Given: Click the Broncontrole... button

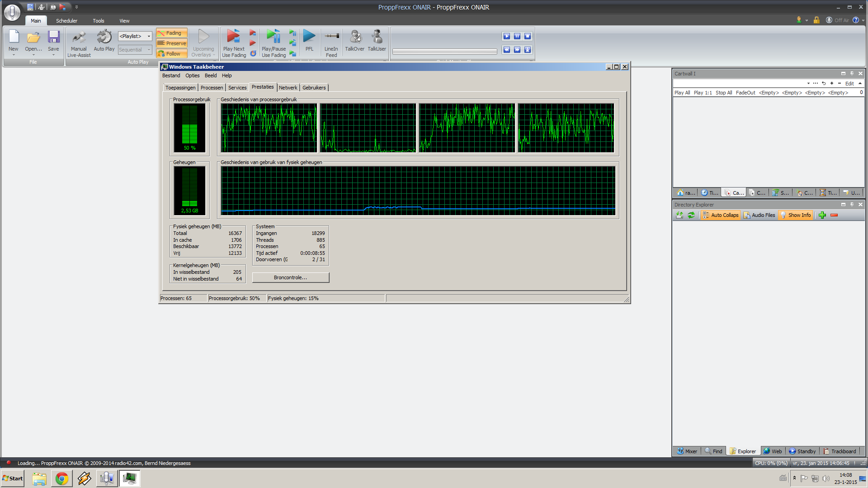Looking at the screenshot, I should tap(290, 277).
